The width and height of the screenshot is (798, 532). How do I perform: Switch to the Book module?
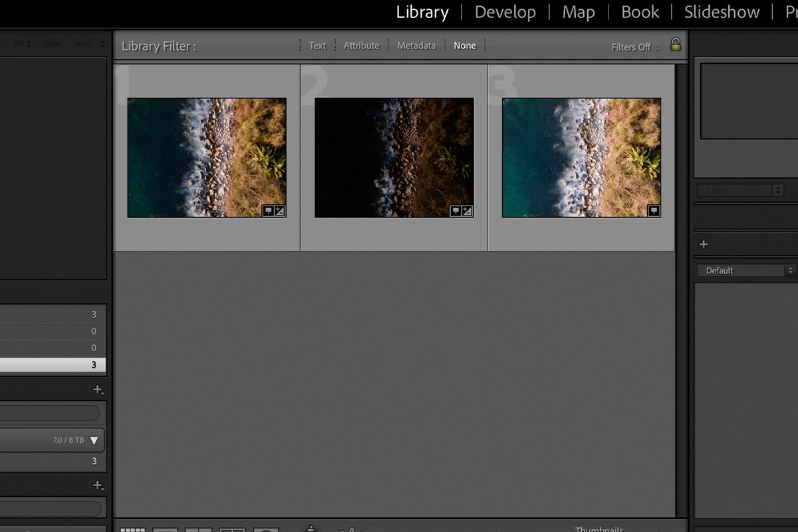point(640,13)
